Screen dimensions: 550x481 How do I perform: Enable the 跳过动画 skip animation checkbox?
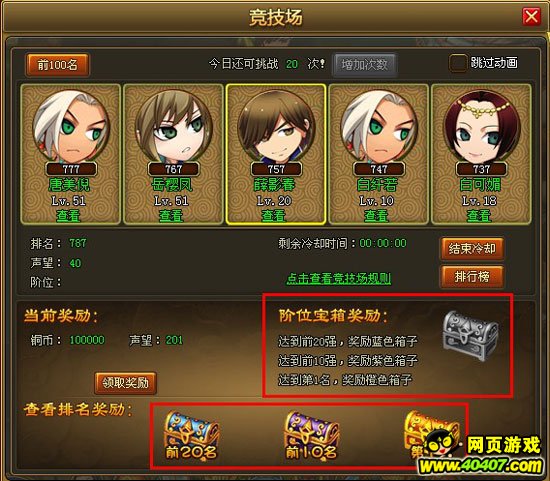458,64
